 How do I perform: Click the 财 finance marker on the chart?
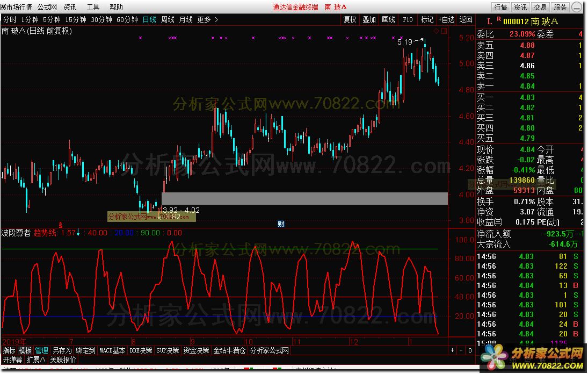(x=281, y=224)
